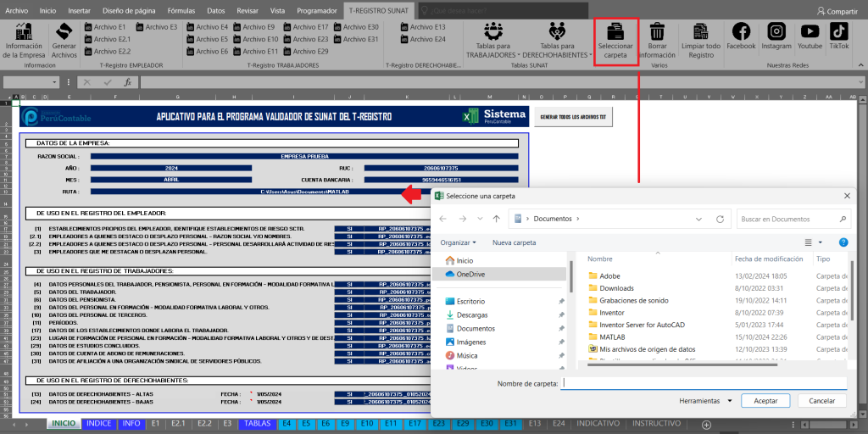Select the TABLAS sheet tab
Image resolution: width=868 pixels, height=434 pixels.
258,424
